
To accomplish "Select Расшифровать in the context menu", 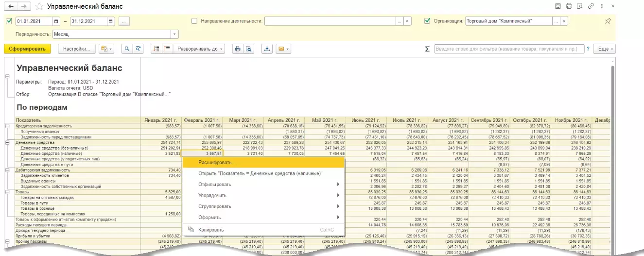I will tap(217, 162).
